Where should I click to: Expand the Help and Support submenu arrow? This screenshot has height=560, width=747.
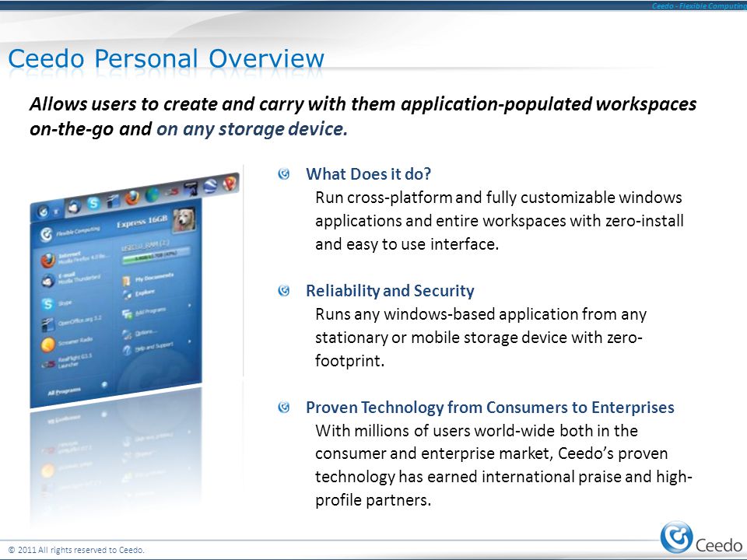tap(190, 341)
